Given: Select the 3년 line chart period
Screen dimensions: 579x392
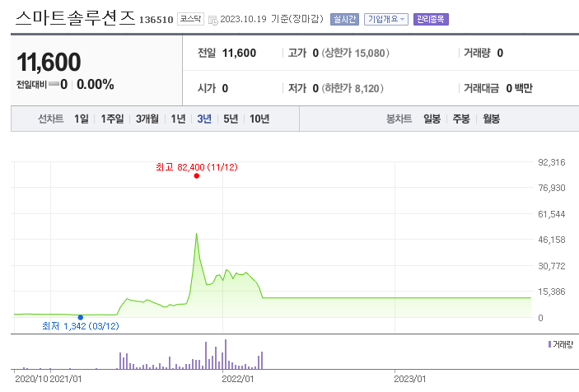Looking at the screenshot, I should [204, 119].
